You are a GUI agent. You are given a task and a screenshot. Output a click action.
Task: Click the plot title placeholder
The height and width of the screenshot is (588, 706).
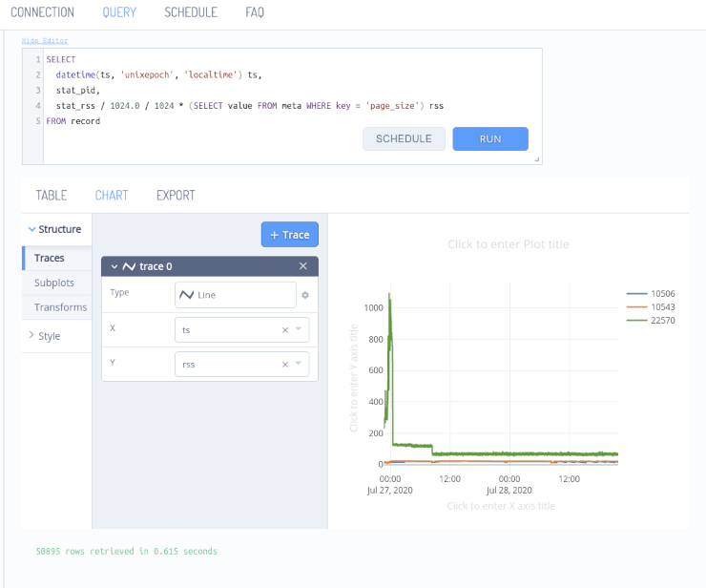[509, 244]
